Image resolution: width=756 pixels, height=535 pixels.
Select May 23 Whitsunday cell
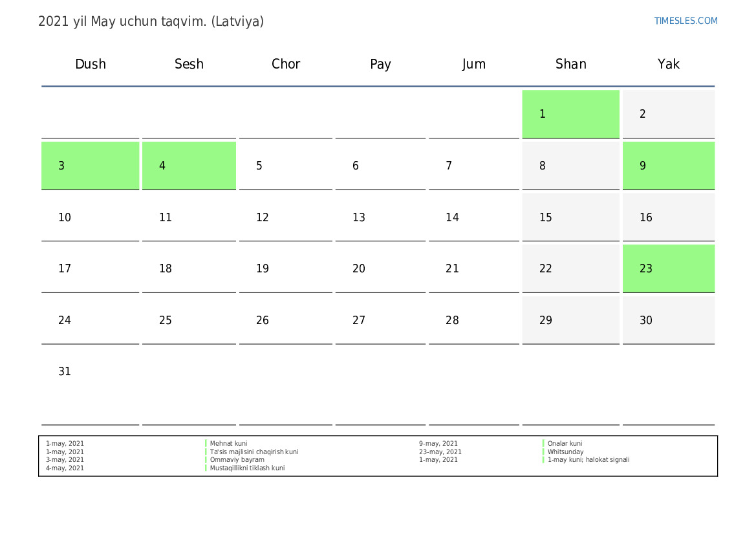coord(668,268)
